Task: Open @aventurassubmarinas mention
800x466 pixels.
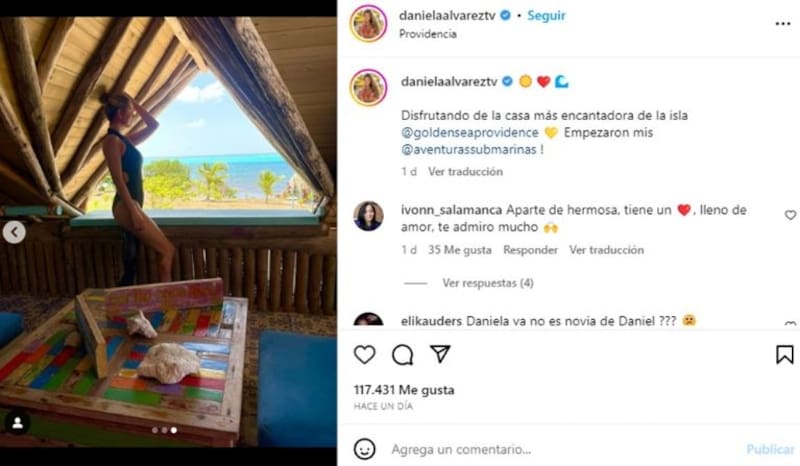Action: [468, 150]
